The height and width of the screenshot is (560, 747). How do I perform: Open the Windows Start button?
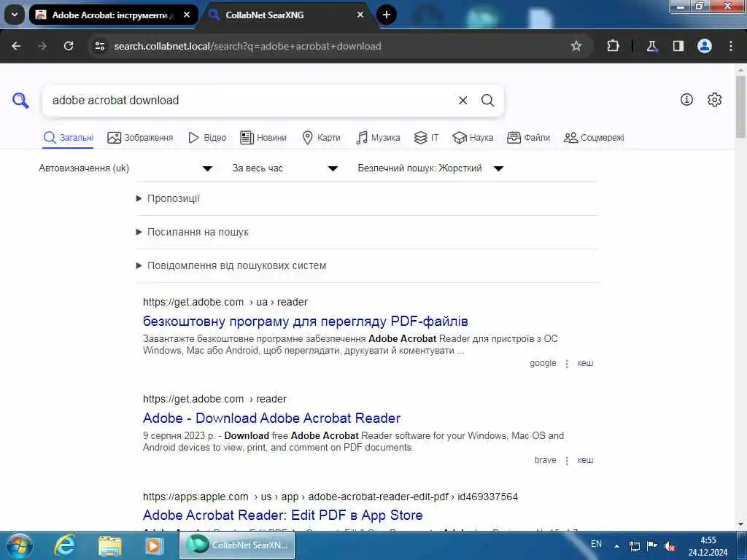tap(18, 545)
